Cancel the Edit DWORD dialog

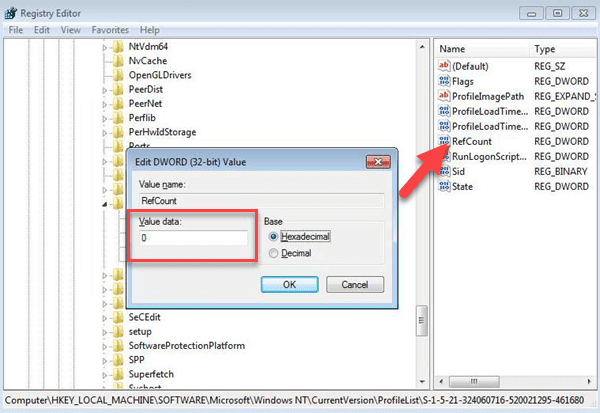coord(355,284)
